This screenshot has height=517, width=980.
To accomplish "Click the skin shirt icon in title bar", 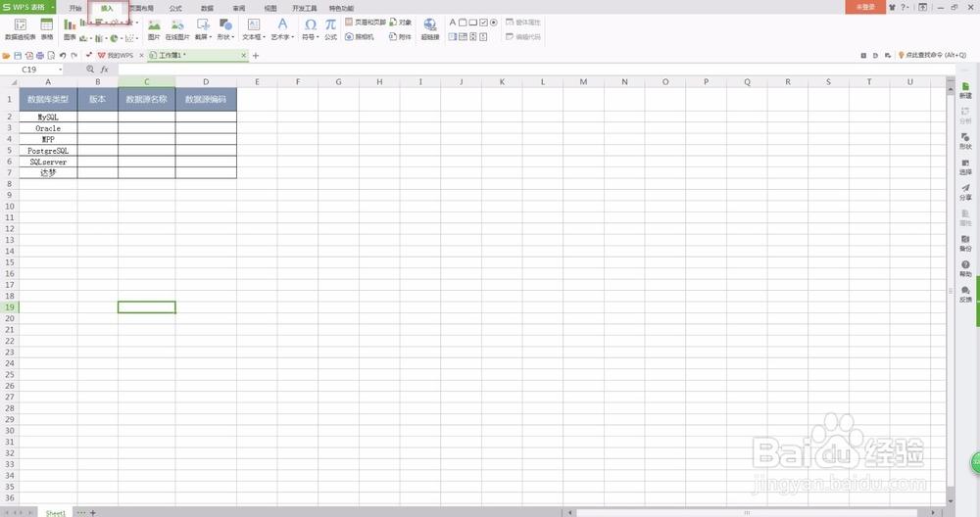I will pos(892,7).
